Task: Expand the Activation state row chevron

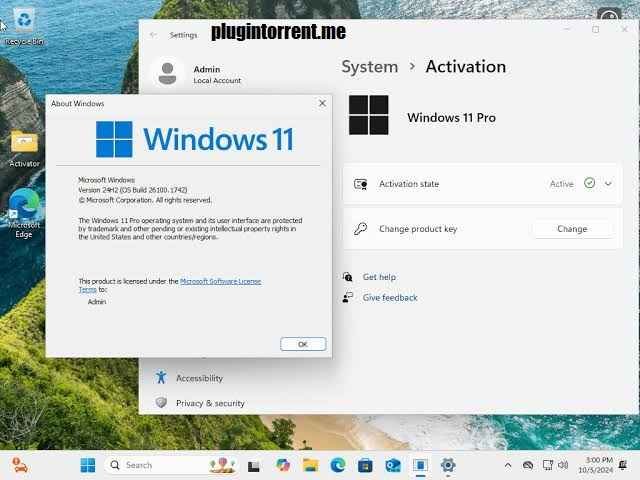Action: tap(608, 184)
